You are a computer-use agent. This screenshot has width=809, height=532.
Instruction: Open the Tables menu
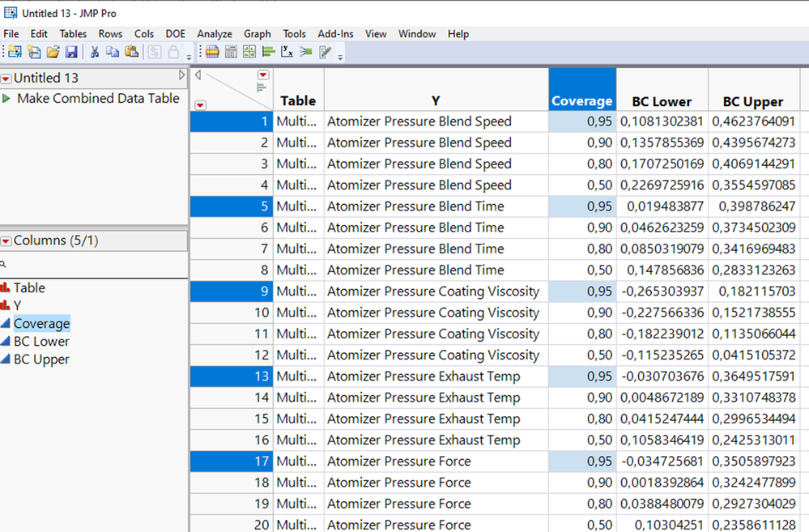pos(73,34)
